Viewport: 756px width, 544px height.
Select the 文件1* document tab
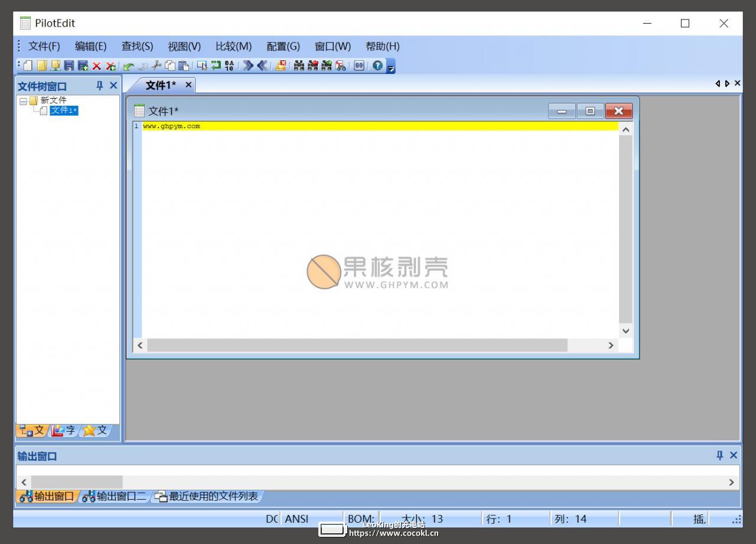click(161, 85)
